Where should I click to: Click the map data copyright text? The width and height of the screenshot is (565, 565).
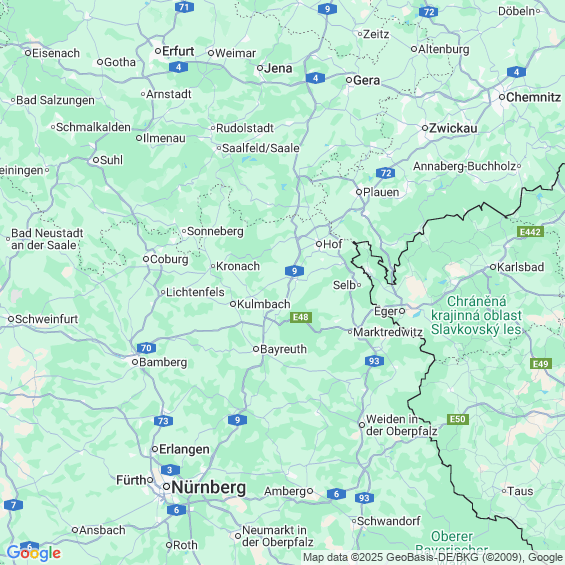coord(433,557)
